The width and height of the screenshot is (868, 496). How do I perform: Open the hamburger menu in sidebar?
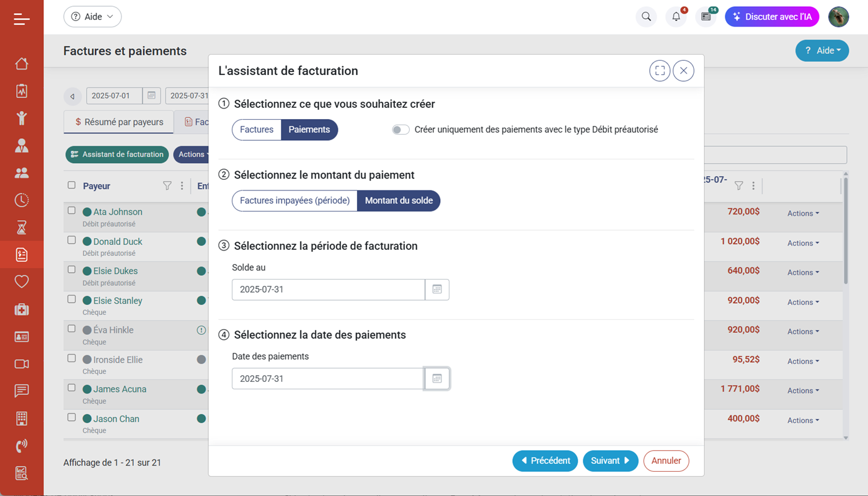[x=22, y=19]
